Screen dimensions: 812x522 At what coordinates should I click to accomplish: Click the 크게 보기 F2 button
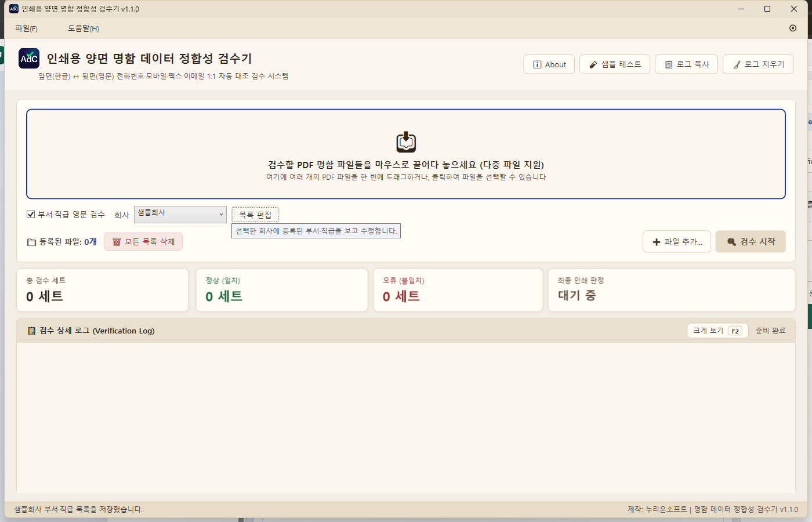(x=717, y=331)
